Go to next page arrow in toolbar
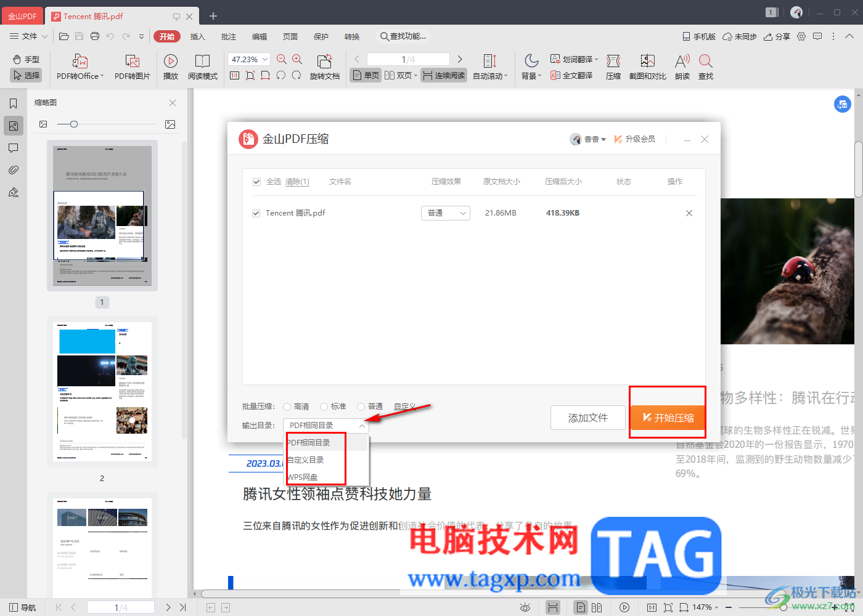 pos(460,59)
